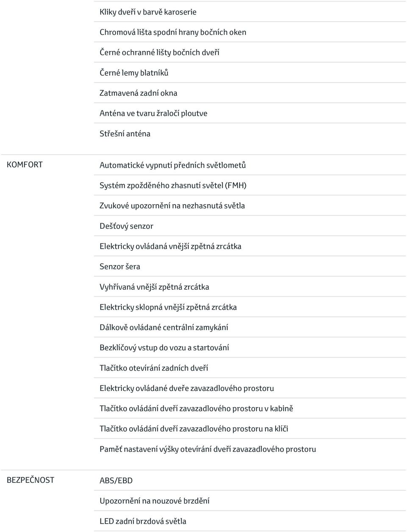Select 'Paměť nastavení výšky otevírání dveří' row
407x532 pixels.
(x=250, y=449)
